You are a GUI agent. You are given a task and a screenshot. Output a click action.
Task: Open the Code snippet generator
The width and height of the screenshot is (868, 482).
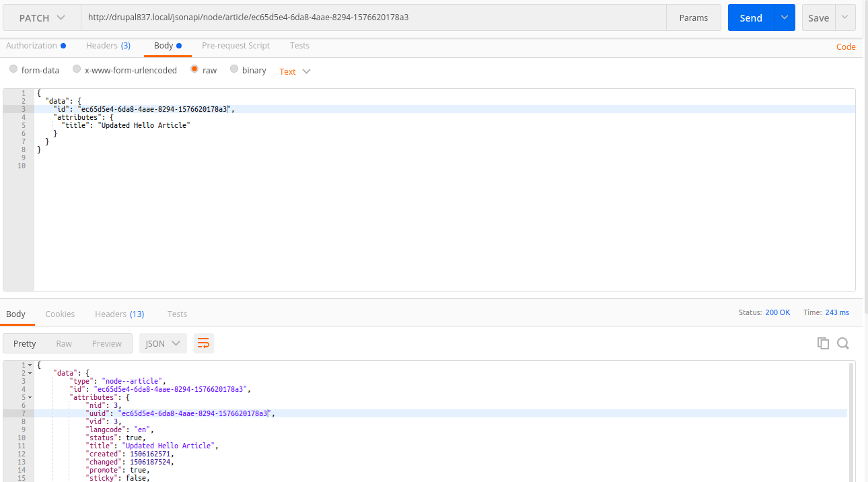click(x=846, y=46)
